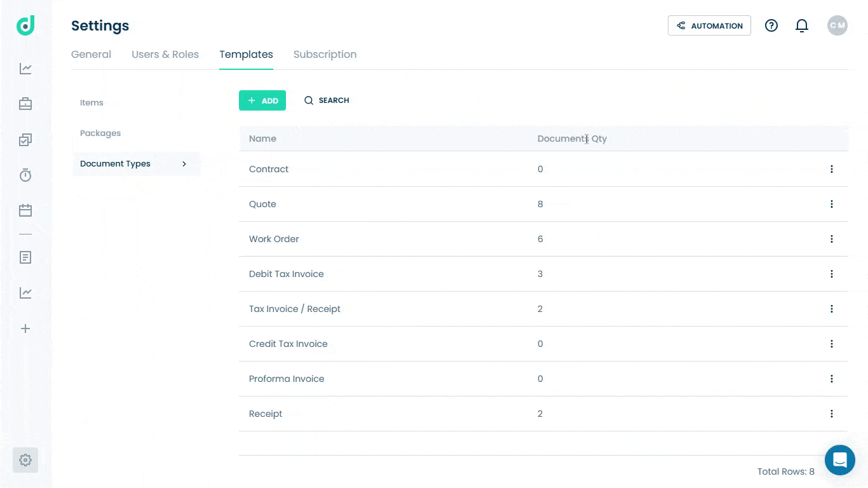Switch to the Users & Roles tab
This screenshot has height=488, width=868.
pyautogui.click(x=165, y=55)
